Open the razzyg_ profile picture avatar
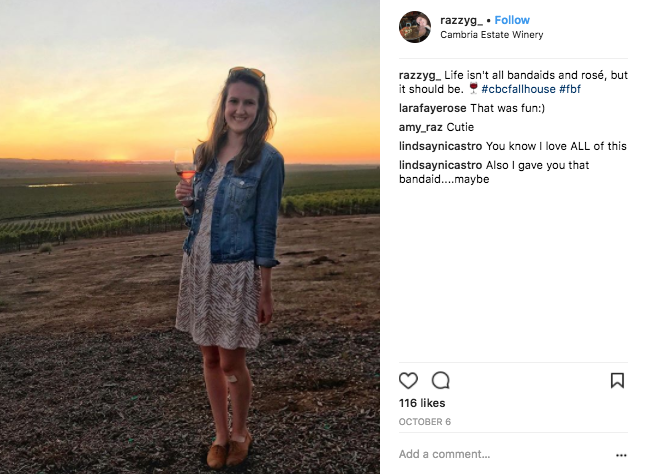646x474 pixels. 415,27
